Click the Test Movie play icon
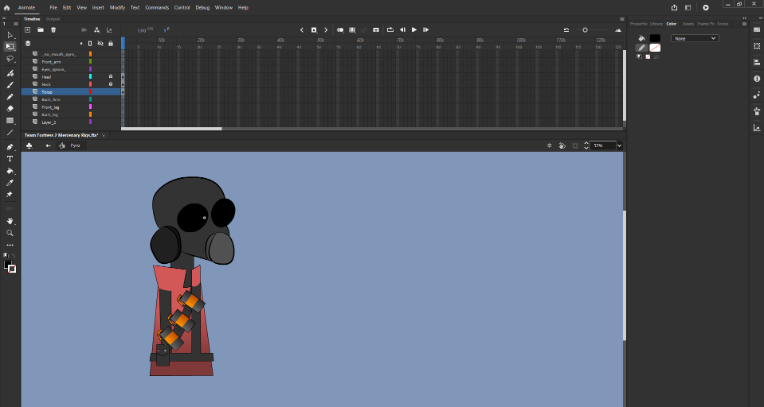764x407 pixels. pos(706,7)
